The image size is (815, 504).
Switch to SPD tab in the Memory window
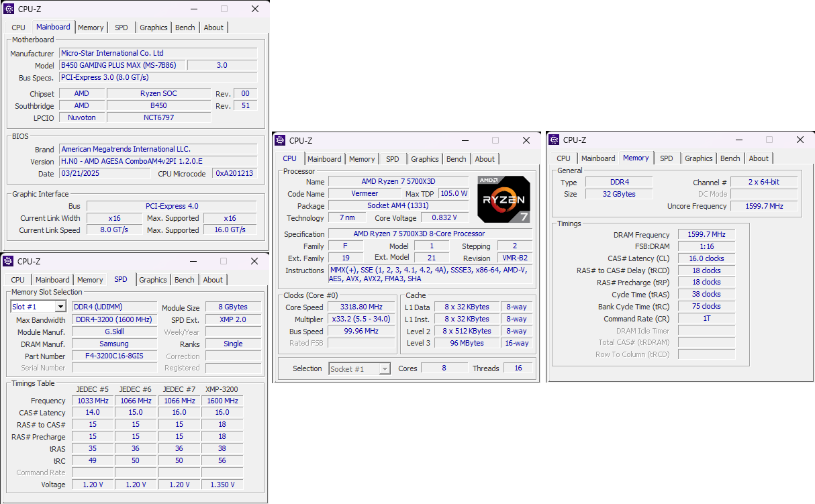click(x=667, y=158)
